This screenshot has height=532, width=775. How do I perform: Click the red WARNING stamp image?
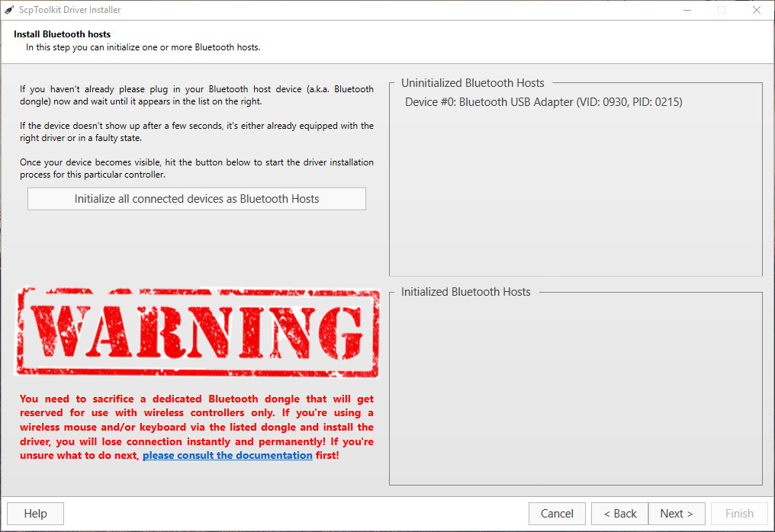coord(198,332)
